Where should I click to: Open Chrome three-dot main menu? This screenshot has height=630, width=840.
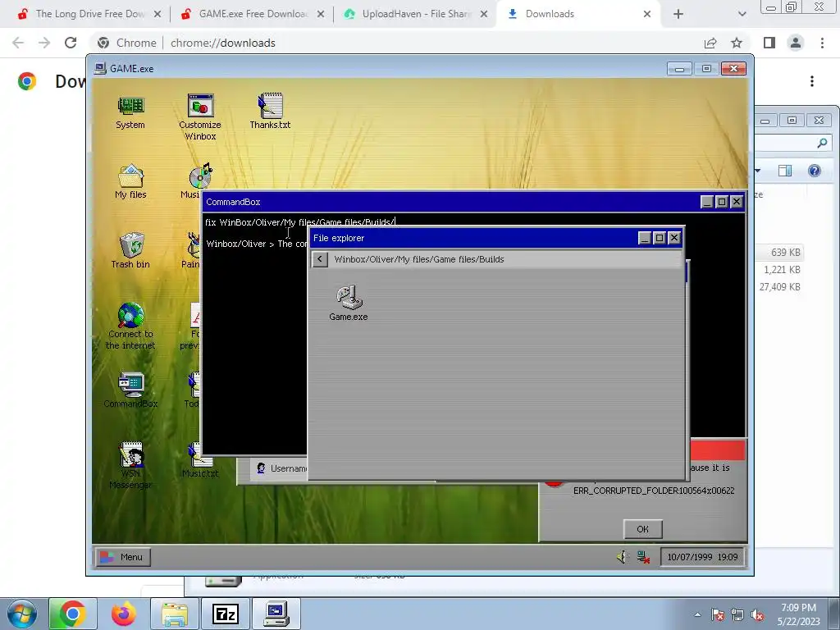pos(822,43)
